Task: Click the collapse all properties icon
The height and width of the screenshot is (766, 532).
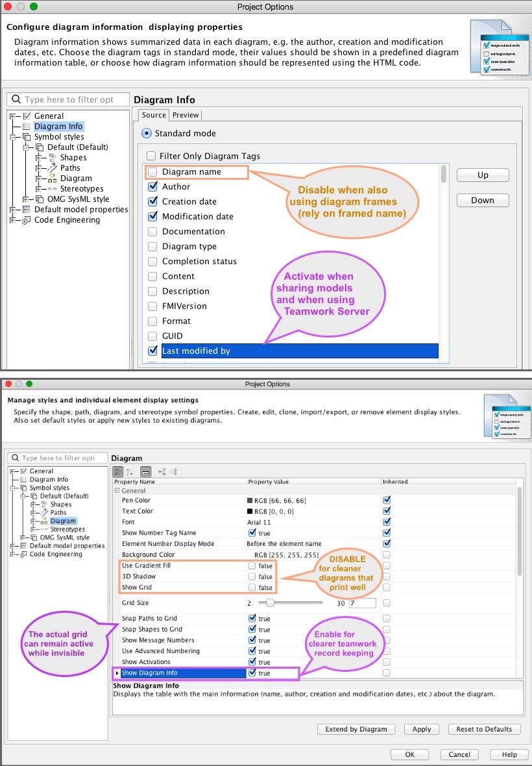Action: tap(173, 472)
